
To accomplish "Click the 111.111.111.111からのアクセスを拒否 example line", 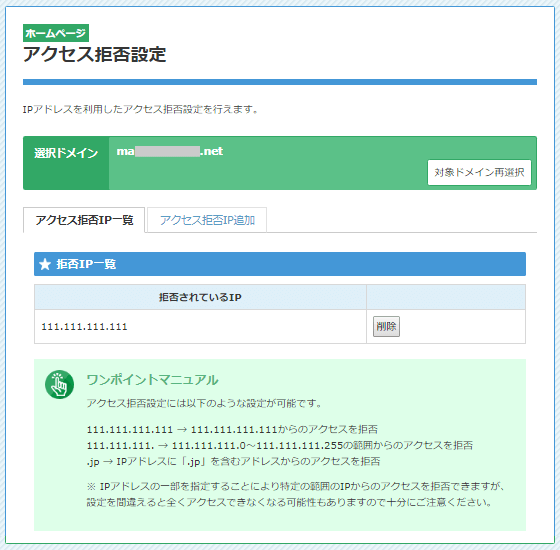I will [x=232, y=429].
